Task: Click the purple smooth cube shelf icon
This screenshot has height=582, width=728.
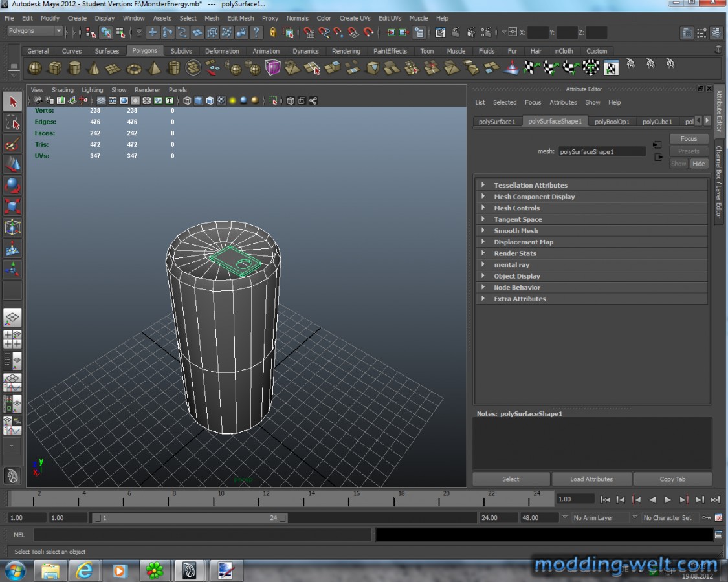Action: pyautogui.click(x=273, y=68)
